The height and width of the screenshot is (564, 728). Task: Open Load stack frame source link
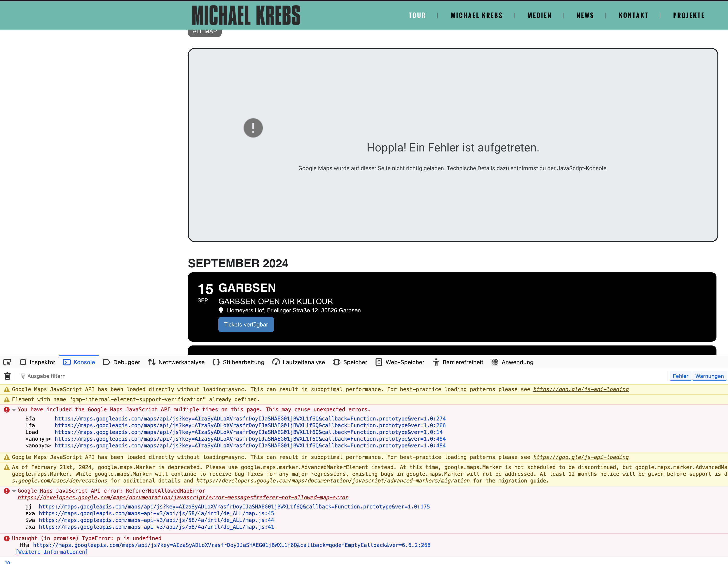[249, 432]
